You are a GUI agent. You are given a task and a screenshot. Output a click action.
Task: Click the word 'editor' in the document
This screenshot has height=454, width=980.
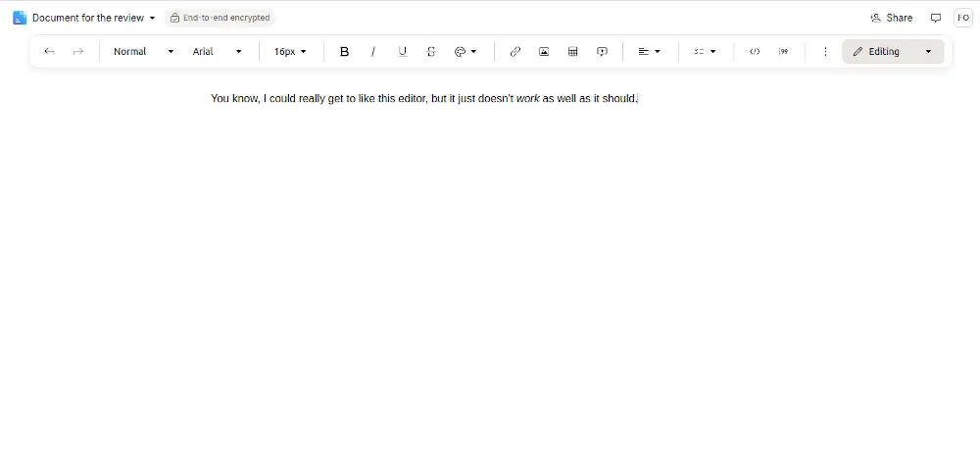click(x=413, y=99)
